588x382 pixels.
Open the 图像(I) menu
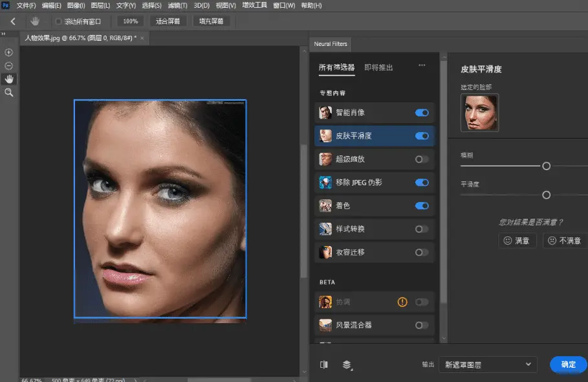(x=76, y=6)
